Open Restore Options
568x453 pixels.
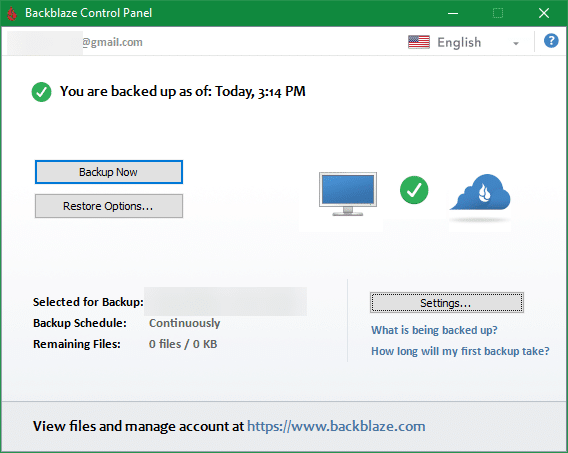(109, 206)
